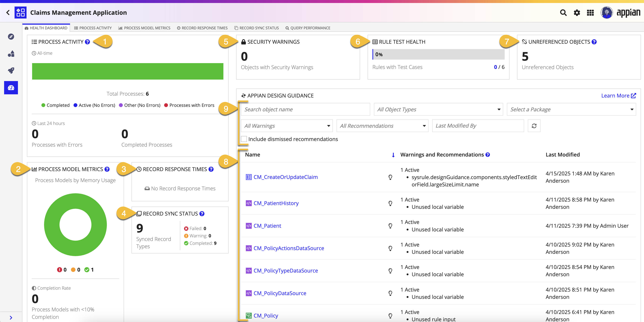Open the Learn More link

click(618, 95)
